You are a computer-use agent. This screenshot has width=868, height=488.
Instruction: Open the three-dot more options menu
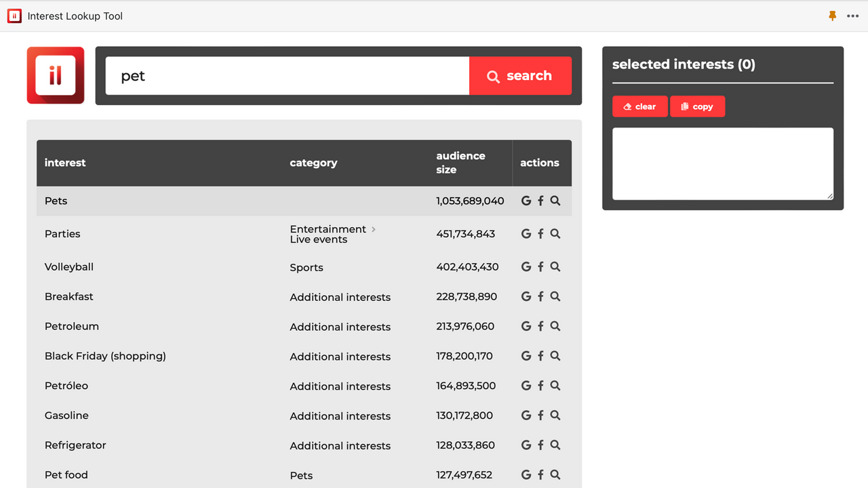click(x=853, y=16)
